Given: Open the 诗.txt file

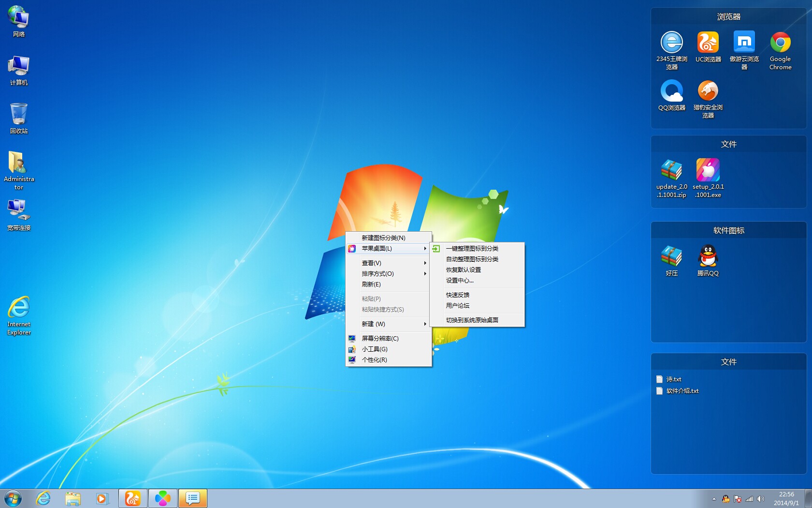Looking at the screenshot, I should point(673,379).
